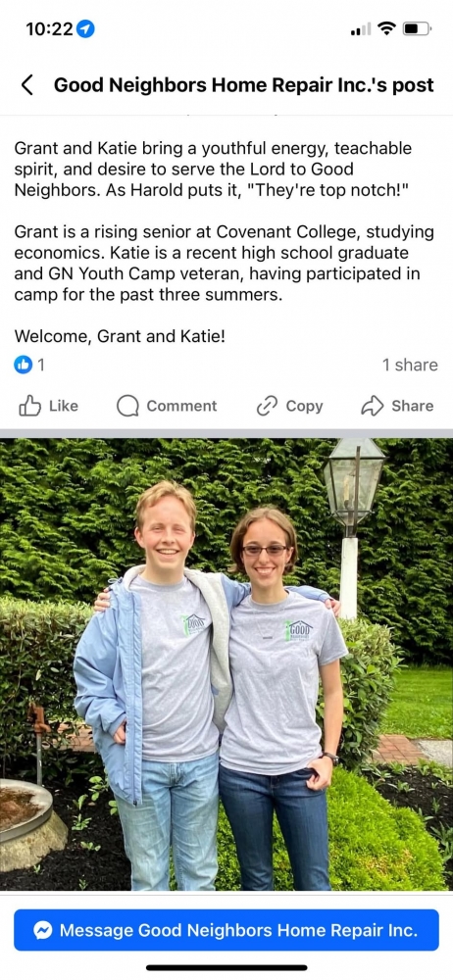The width and height of the screenshot is (453, 980).
Task: Tap the Copy label text
Action: [x=304, y=407]
